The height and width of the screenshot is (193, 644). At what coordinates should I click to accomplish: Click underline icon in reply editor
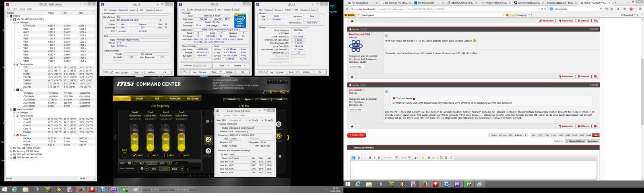tap(378, 158)
